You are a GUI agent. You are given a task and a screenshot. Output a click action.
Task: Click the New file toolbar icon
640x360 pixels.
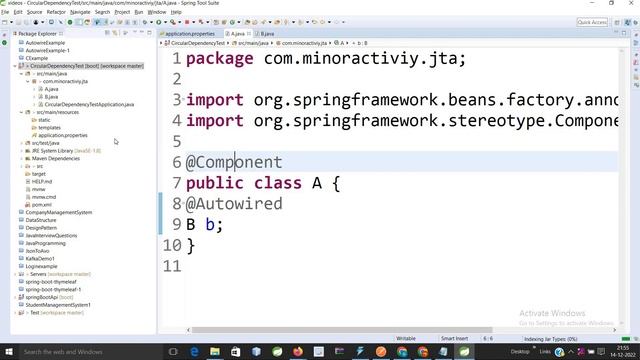pyautogui.click(x=4, y=22)
